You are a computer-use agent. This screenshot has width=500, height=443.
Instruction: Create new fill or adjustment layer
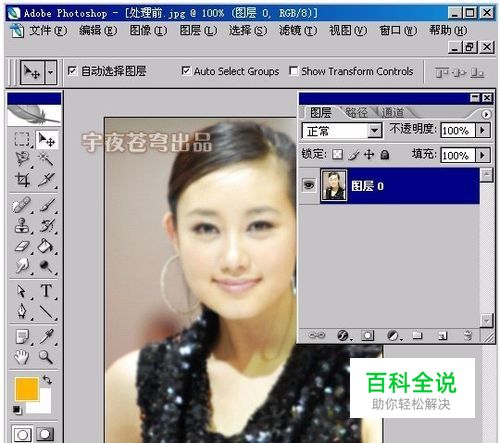[x=393, y=335]
